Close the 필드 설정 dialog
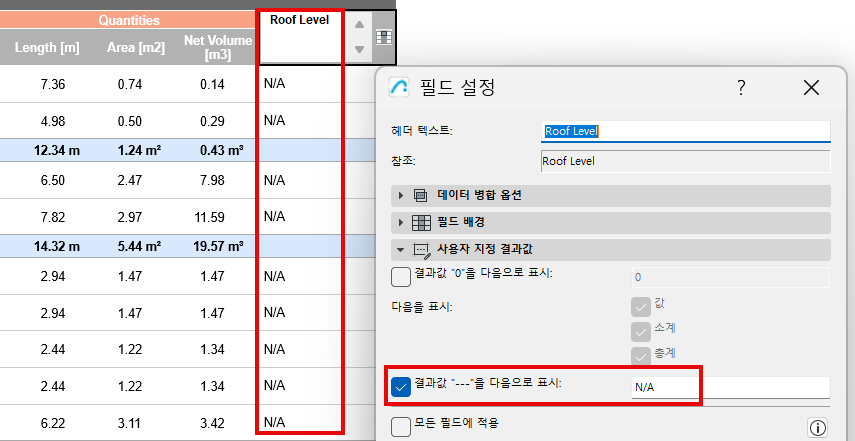Image resolution: width=855 pixels, height=441 pixels. pos(811,88)
